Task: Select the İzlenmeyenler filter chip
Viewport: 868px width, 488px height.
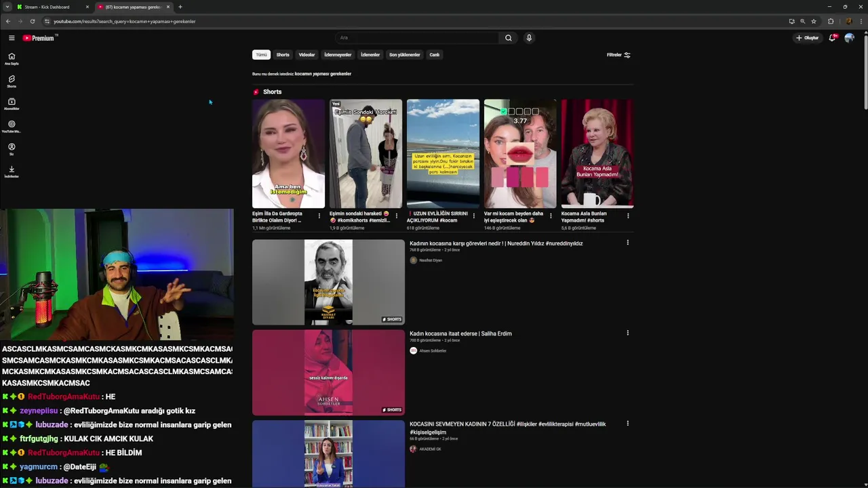Action: click(x=338, y=55)
